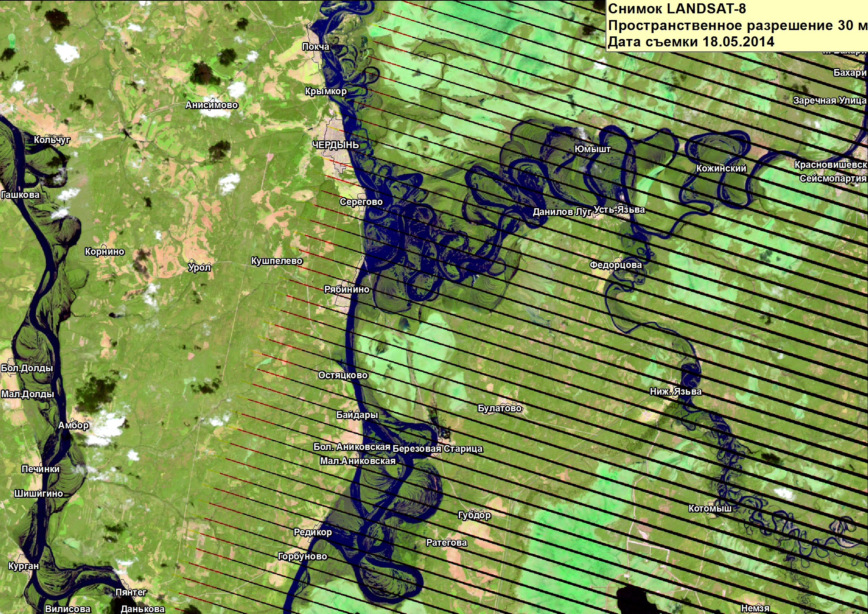868x614 pixels.
Task: Click the Кожинский label
Action: (721, 169)
